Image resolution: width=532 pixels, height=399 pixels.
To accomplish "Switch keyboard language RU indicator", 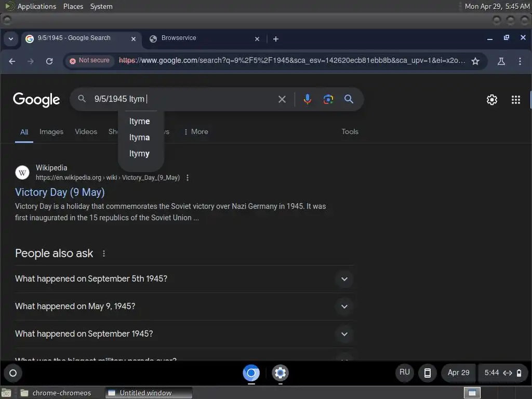I will pos(404,373).
